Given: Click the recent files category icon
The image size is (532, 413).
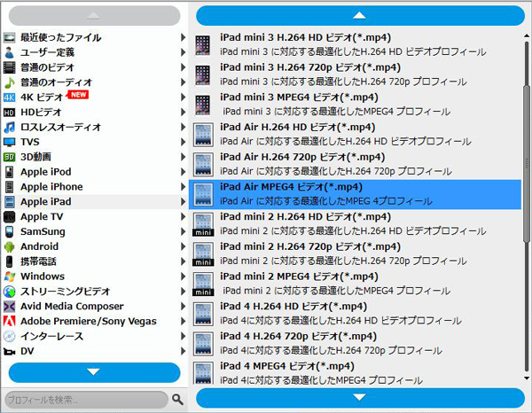Looking at the screenshot, I should (9, 37).
